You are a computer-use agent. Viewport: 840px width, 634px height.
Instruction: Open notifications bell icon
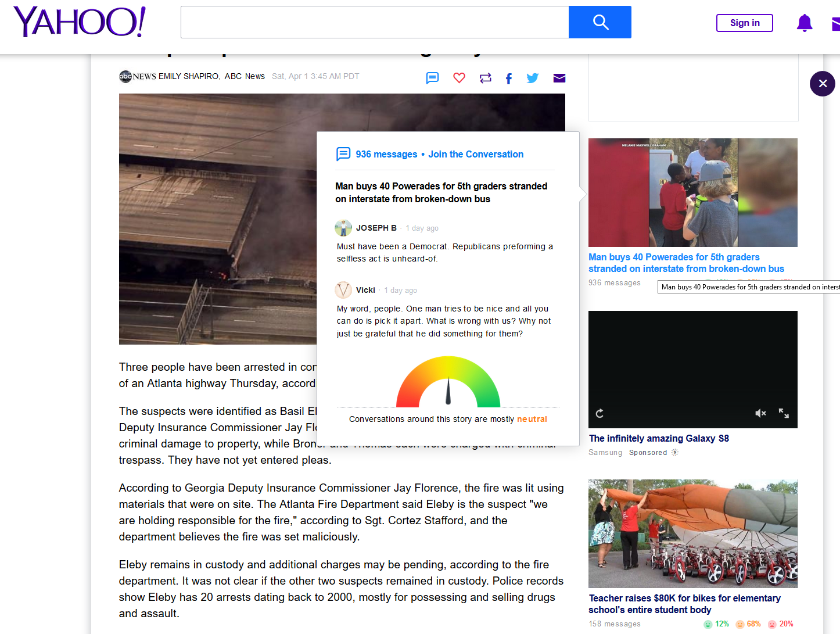[x=804, y=23]
